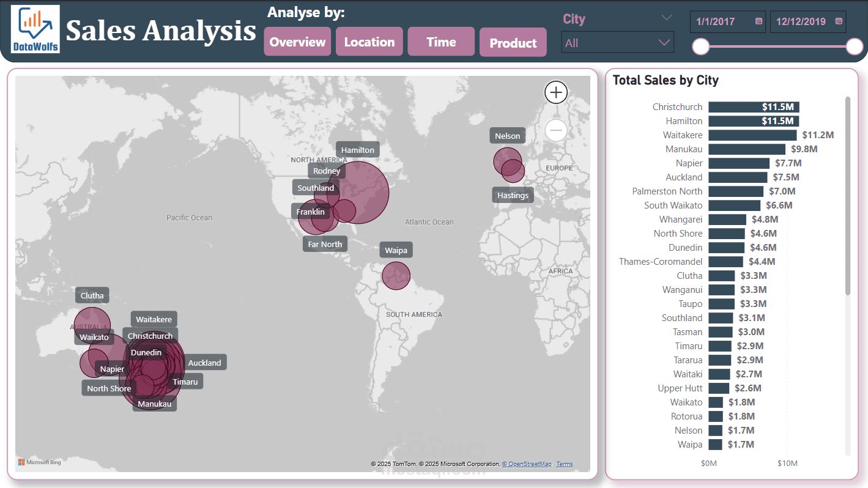Select the Waipa sales bubble over South America
Screen dimensions: 868x488
tap(396, 276)
